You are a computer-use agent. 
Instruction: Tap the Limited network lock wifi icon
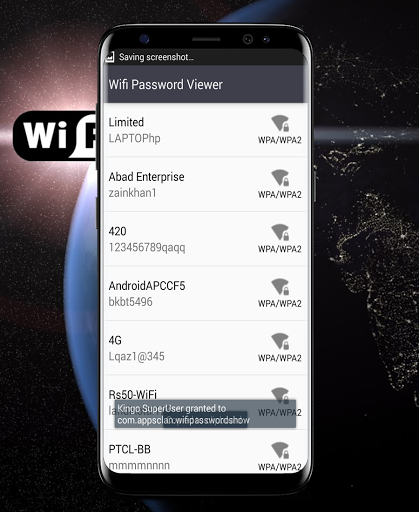pyautogui.click(x=280, y=123)
